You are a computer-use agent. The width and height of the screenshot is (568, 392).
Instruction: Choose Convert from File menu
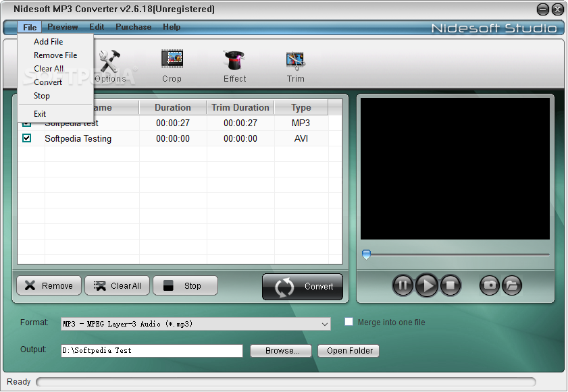(x=55, y=82)
